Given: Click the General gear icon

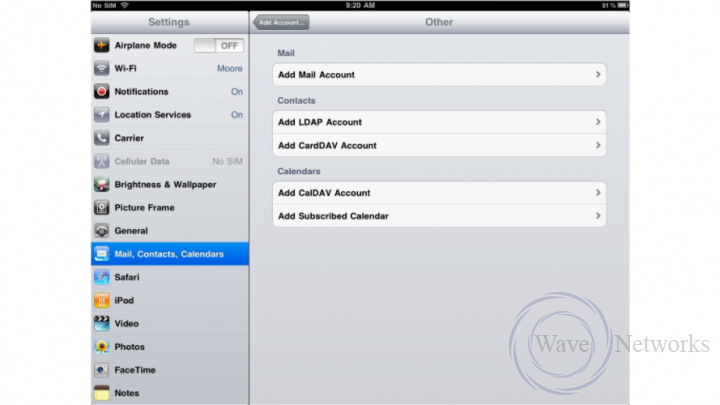Looking at the screenshot, I should coord(101,231).
